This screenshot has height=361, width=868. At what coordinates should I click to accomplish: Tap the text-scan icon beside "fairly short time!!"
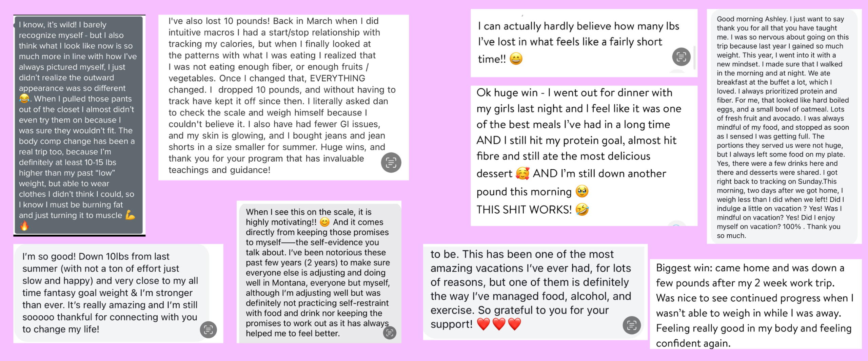pyautogui.click(x=681, y=57)
